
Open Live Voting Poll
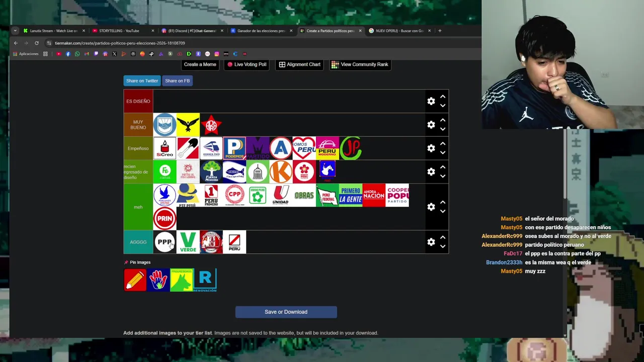(x=247, y=64)
